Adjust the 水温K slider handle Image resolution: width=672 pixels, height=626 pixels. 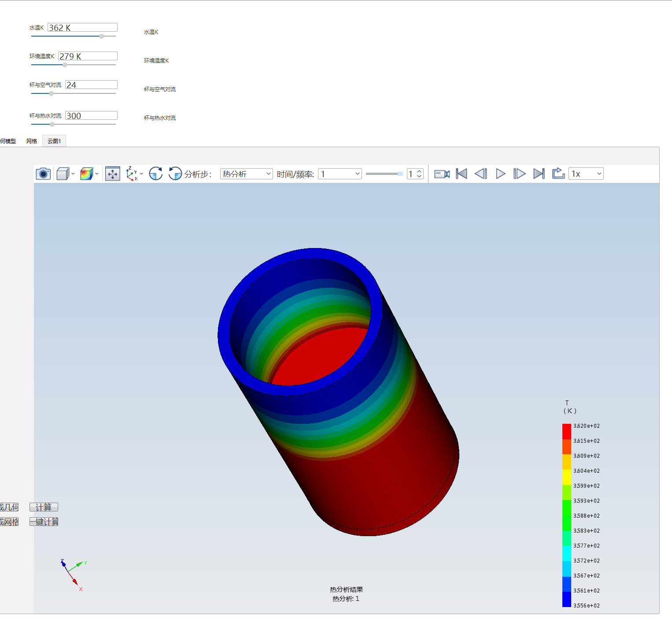[x=101, y=36]
